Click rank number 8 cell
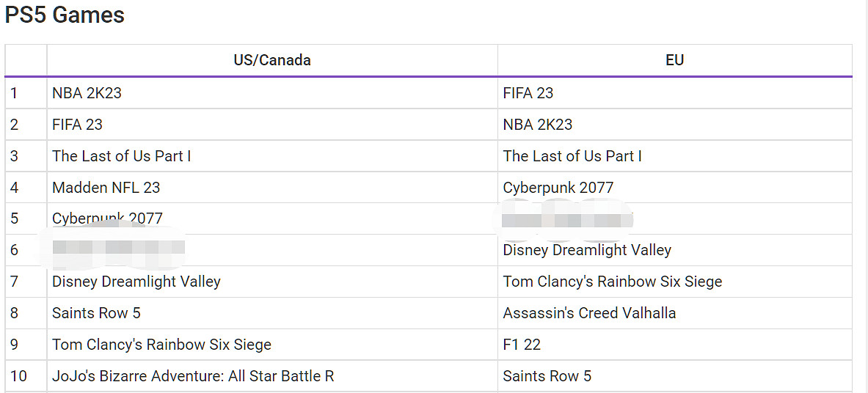The image size is (868, 393). pyautogui.click(x=26, y=313)
